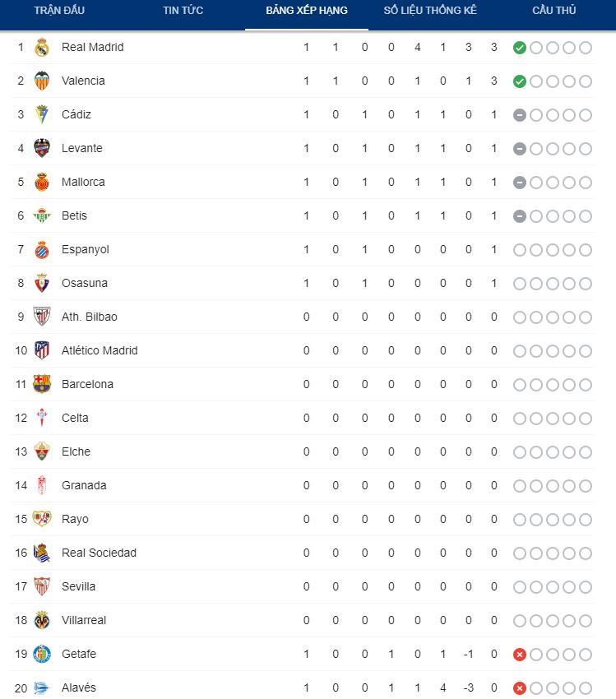Open the Espanyol team link

[x=86, y=250]
